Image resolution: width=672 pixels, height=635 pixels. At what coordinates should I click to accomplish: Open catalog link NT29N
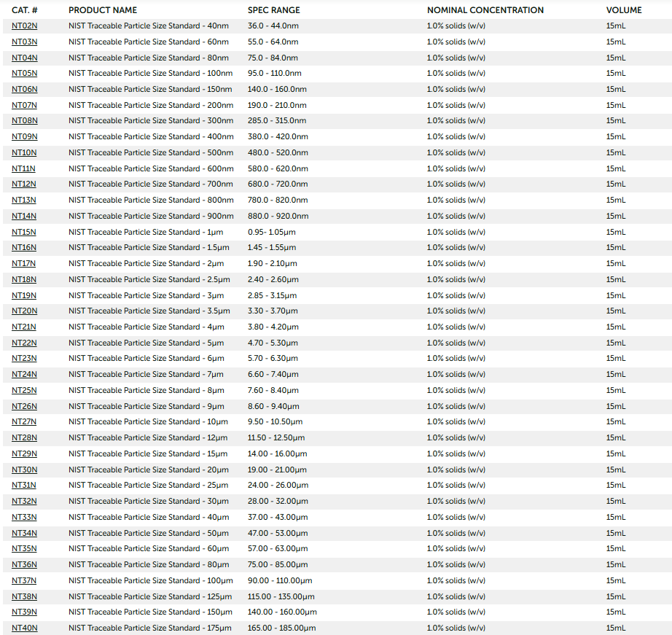click(x=25, y=453)
